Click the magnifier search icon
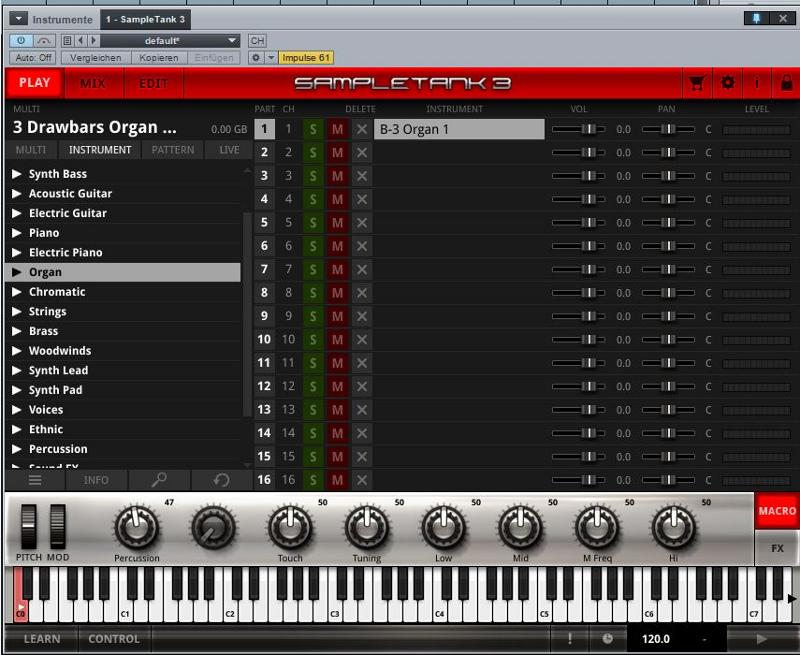This screenshot has width=800, height=655. click(x=159, y=480)
